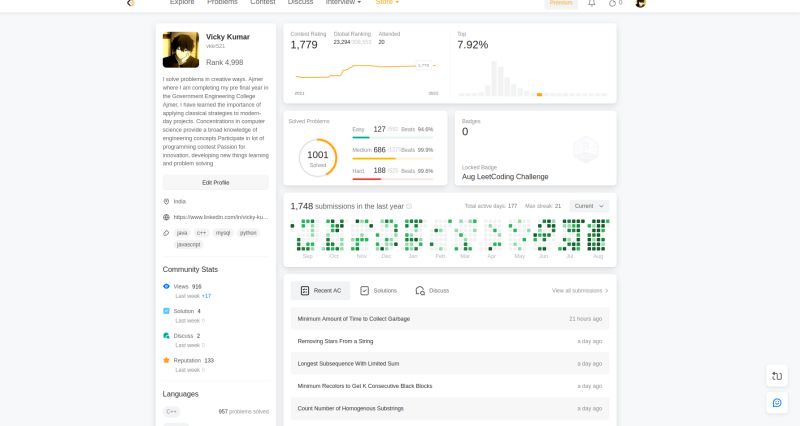Click the blue Solution stat icon
This screenshot has width=800, height=426.
coord(166,311)
